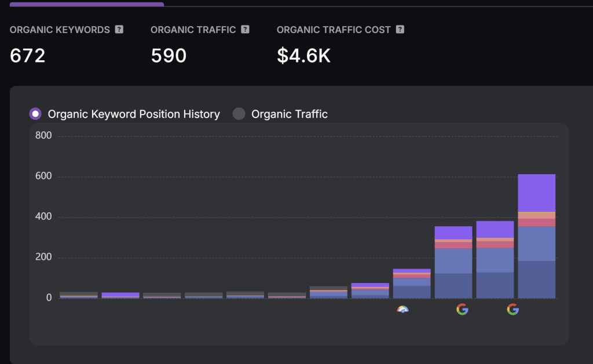Open the left Google update marker
Screen dimensions: 593x364
click(462, 310)
